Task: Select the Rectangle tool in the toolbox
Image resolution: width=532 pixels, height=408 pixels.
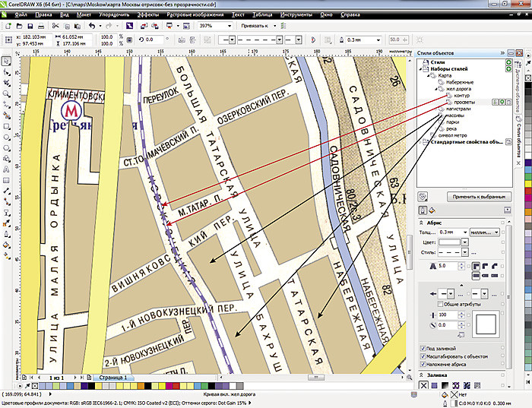Action: point(6,128)
